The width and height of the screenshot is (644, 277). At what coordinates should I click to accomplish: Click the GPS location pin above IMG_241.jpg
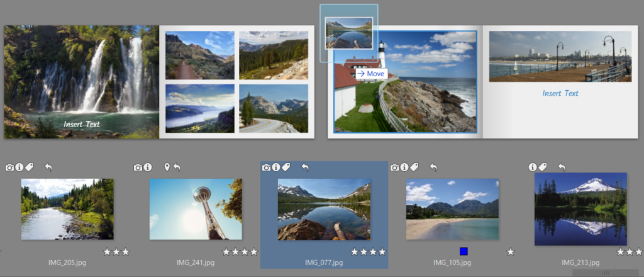click(167, 167)
